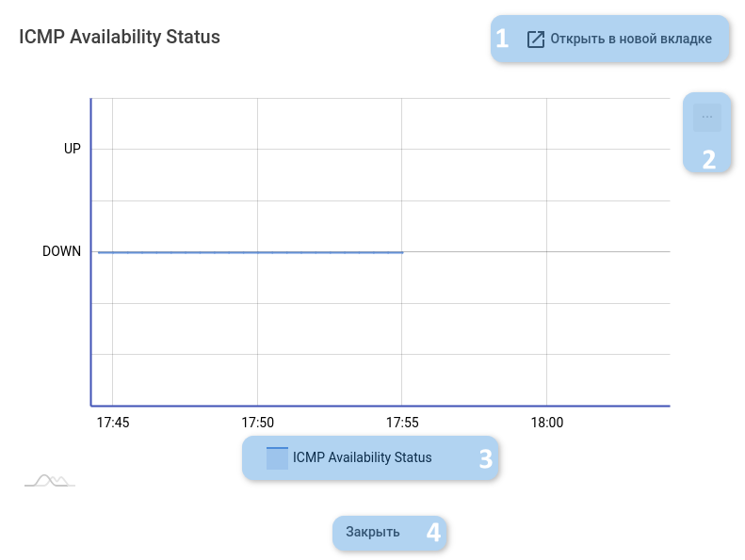Click the start point of the data line
The width and height of the screenshot is (745, 560).
[x=99, y=252]
